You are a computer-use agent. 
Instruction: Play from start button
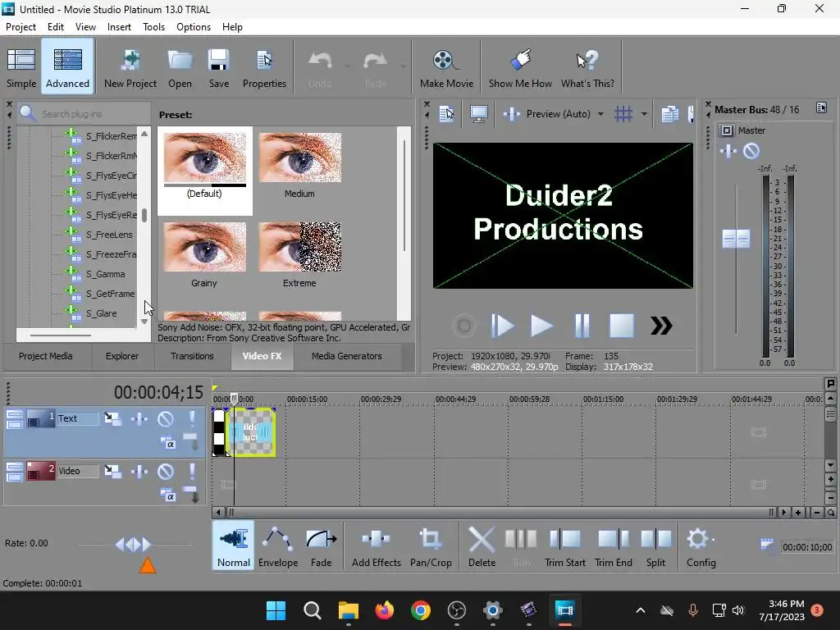pyautogui.click(x=502, y=326)
